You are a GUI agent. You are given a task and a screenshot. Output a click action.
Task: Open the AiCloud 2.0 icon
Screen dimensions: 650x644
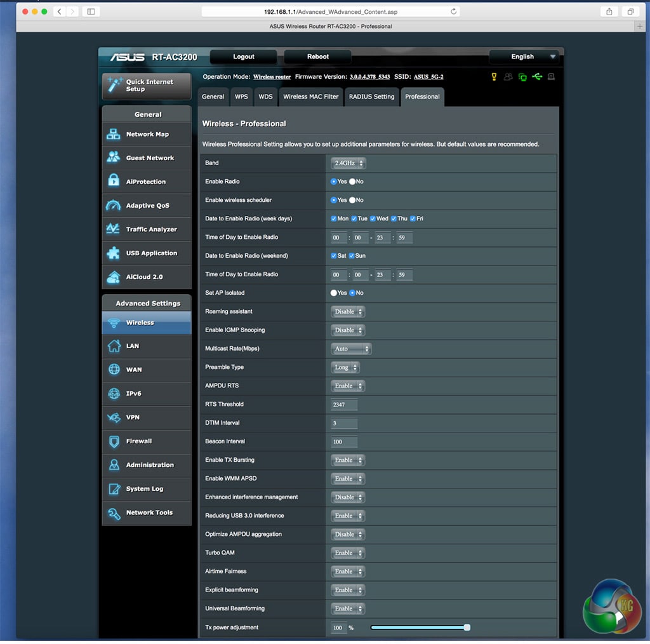point(114,277)
